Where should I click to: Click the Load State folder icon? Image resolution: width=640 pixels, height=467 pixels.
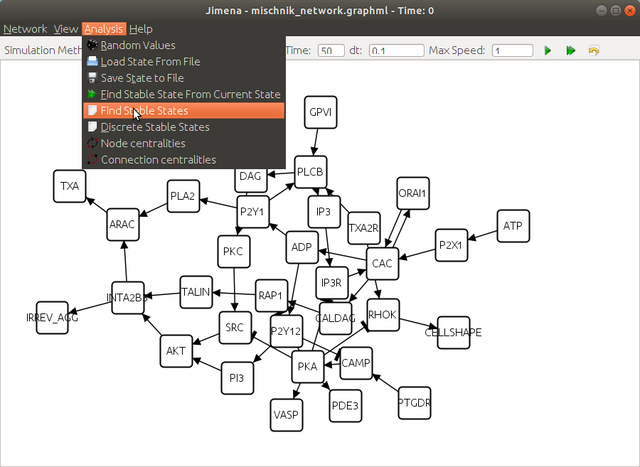tap(93, 61)
